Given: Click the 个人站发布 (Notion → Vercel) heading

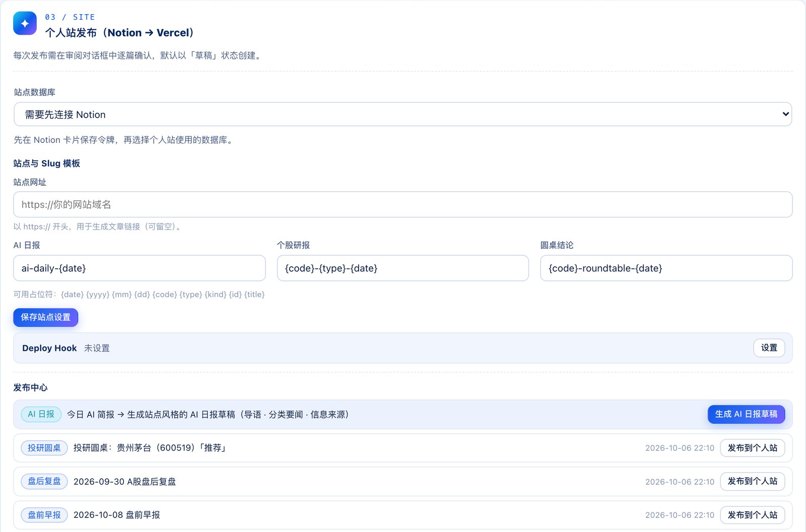Looking at the screenshot, I should click(119, 33).
